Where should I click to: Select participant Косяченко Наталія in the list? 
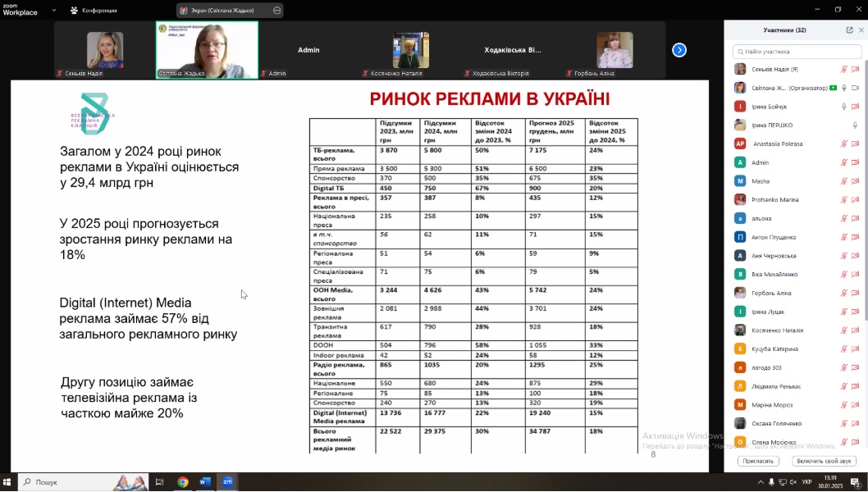(796, 330)
